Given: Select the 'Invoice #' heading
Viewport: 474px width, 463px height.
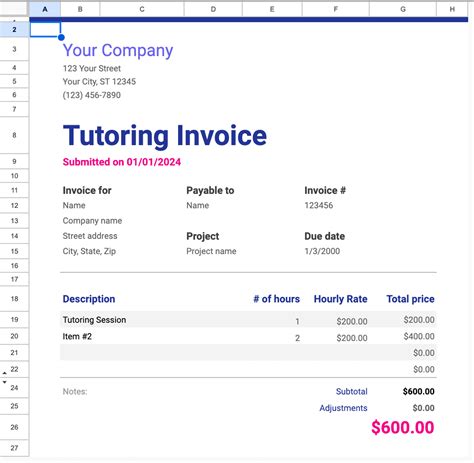Looking at the screenshot, I should coord(325,190).
